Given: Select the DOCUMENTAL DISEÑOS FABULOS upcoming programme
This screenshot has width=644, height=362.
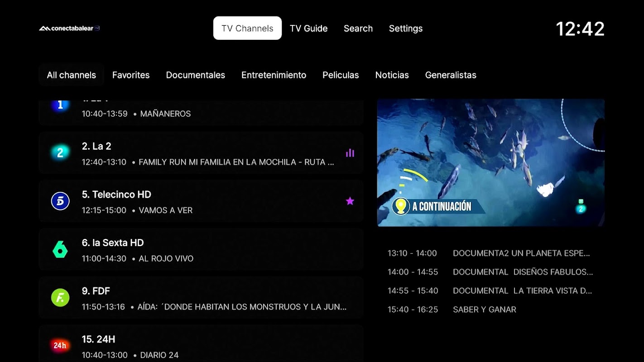Looking at the screenshot, I should 523,272.
